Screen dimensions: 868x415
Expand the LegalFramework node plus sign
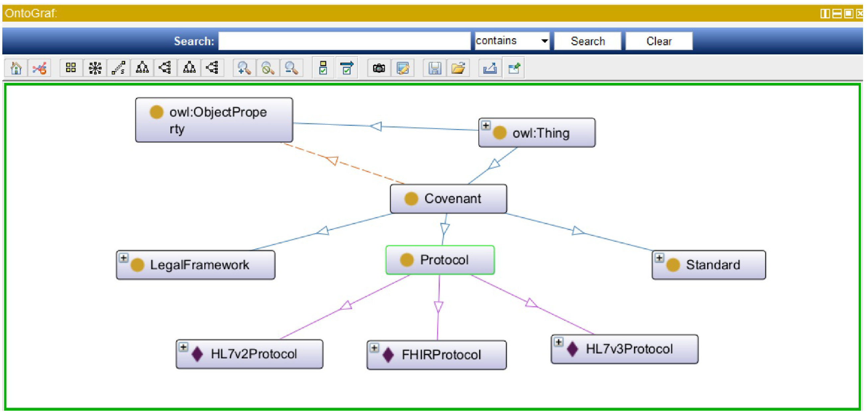pyautogui.click(x=124, y=258)
